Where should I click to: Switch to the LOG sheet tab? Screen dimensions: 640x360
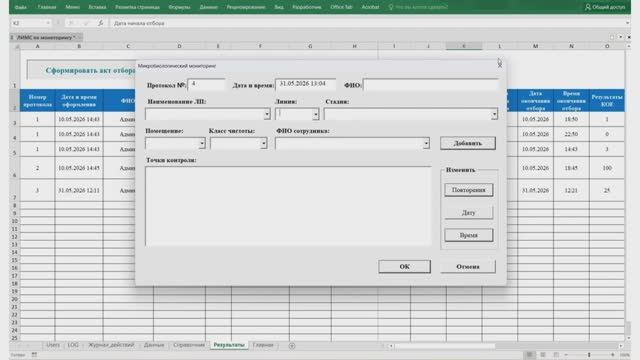click(x=73, y=345)
